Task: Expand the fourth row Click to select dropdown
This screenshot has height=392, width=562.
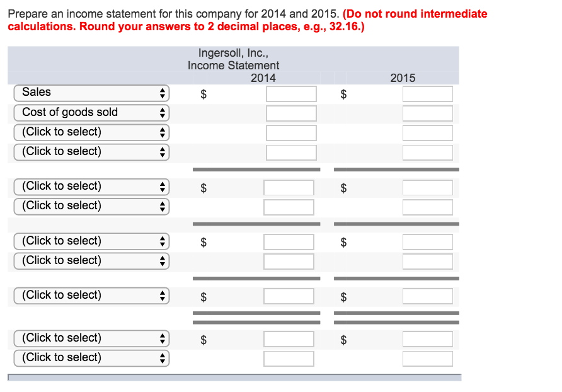Action: [91, 152]
